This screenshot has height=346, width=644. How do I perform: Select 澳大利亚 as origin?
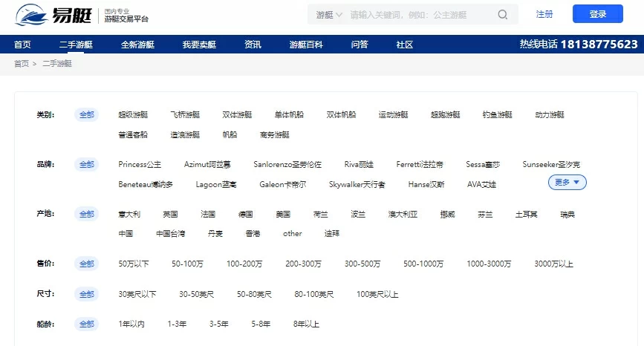coord(403,214)
